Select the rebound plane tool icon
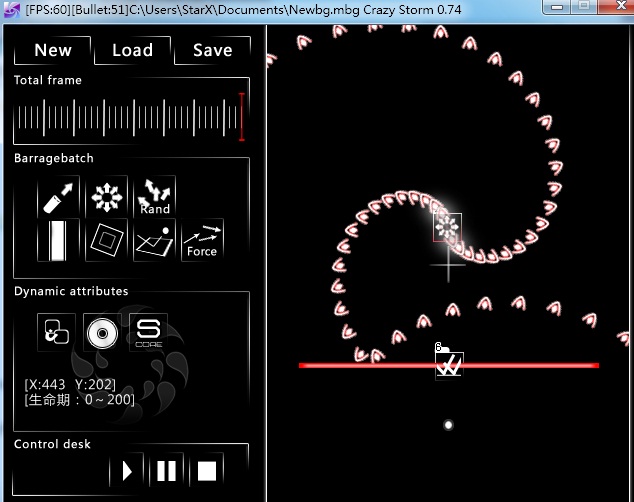The width and height of the screenshot is (634, 502). (154, 241)
